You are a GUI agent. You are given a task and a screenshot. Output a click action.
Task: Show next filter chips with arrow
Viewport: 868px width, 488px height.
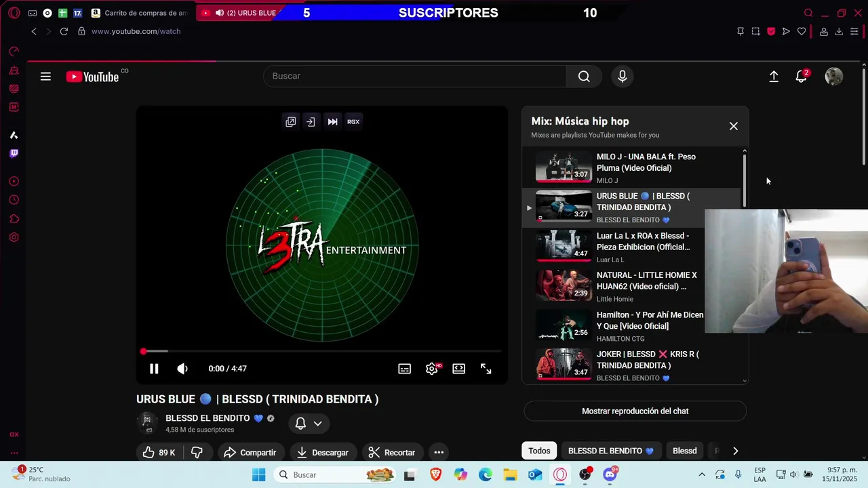coord(735,451)
